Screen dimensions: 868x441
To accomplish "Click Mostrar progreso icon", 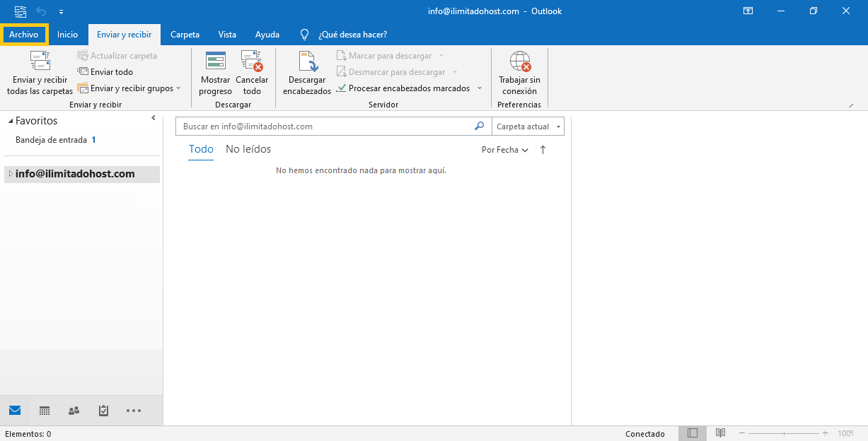I will (x=215, y=62).
